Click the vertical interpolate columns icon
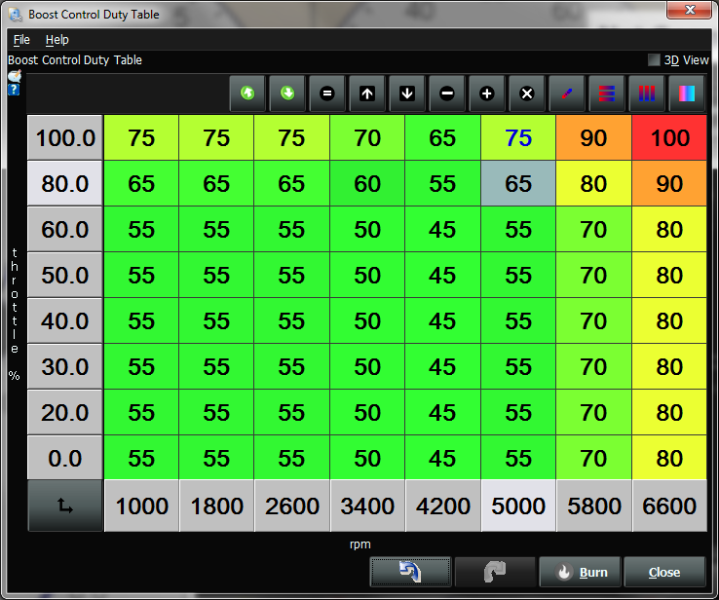Image resolution: width=719 pixels, height=600 pixels. click(647, 93)
